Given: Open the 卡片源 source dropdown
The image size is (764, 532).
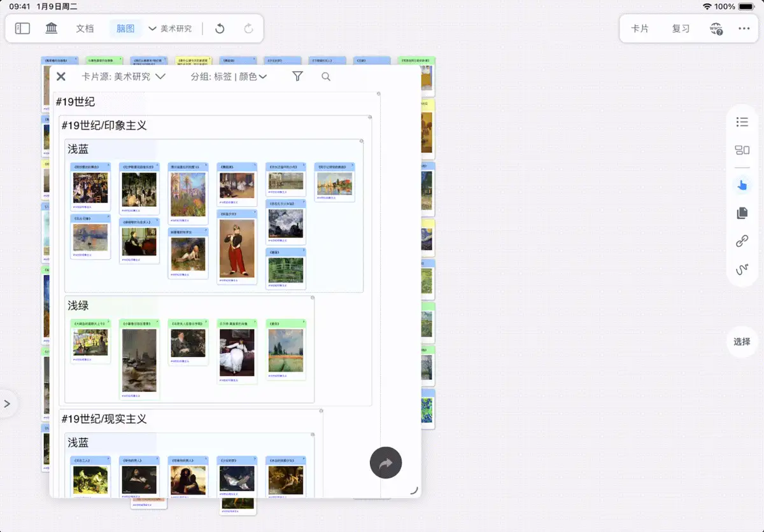Looking at the screenshot, I should [x=124, y=76].
